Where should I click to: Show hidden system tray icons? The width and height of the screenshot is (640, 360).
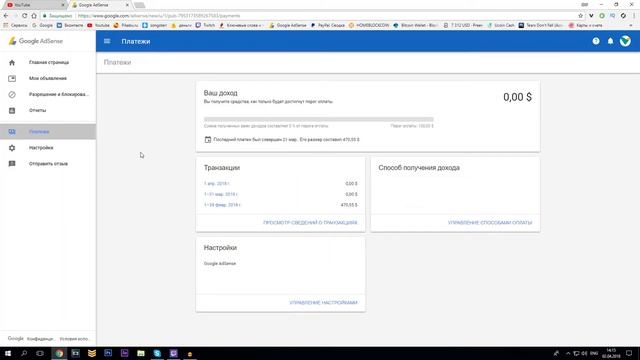[x=568, y=353]
